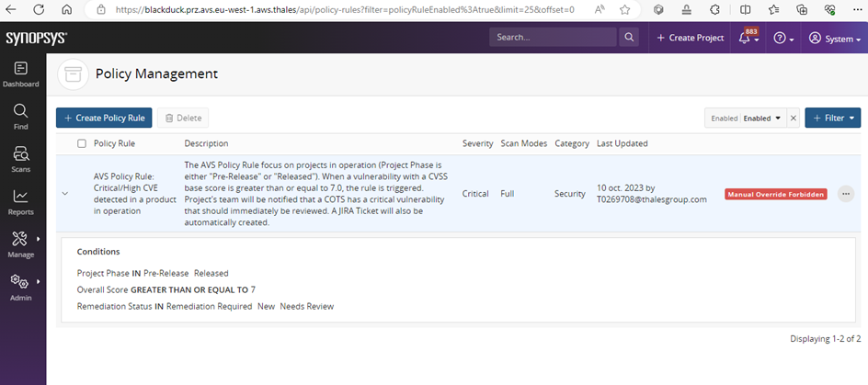This screenshot has width=868, height=385.
Task: Click the Last Updated column header
Action: (x=622, y=143)
